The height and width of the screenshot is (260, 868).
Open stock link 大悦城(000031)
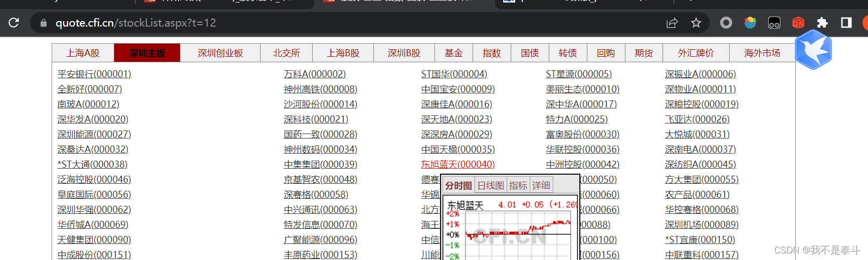tap(698, 135)
